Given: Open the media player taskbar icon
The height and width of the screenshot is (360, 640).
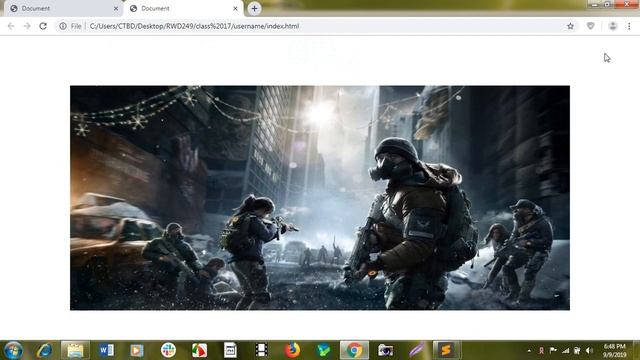Looking at the screenshot, I should tap(137, 350).
